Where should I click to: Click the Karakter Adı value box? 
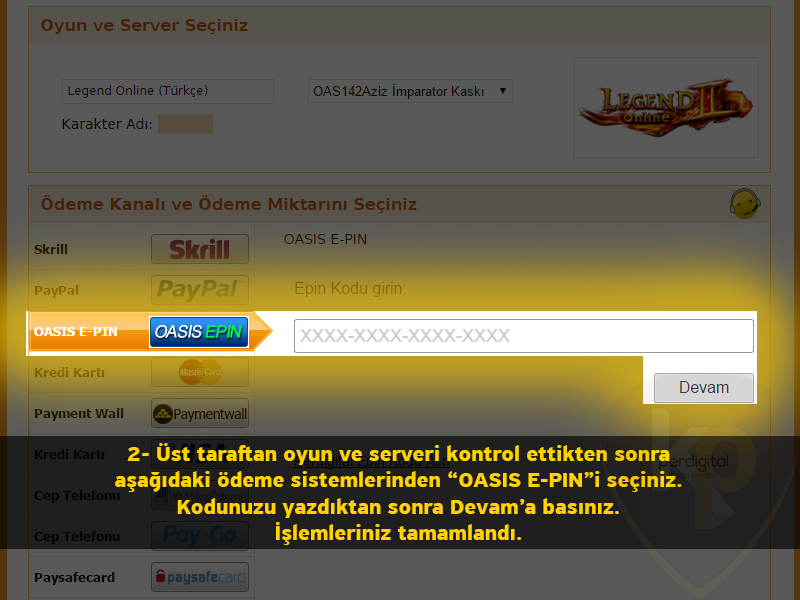tap(185, 124)
